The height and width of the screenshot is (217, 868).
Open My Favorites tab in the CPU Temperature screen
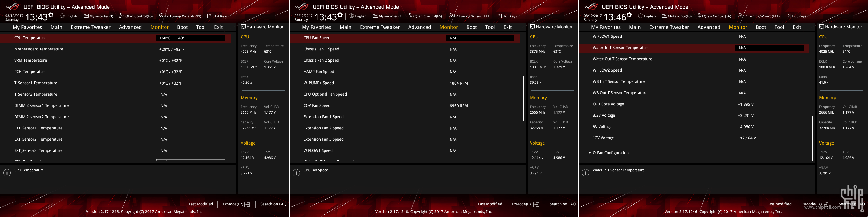[x=27, y=27]
